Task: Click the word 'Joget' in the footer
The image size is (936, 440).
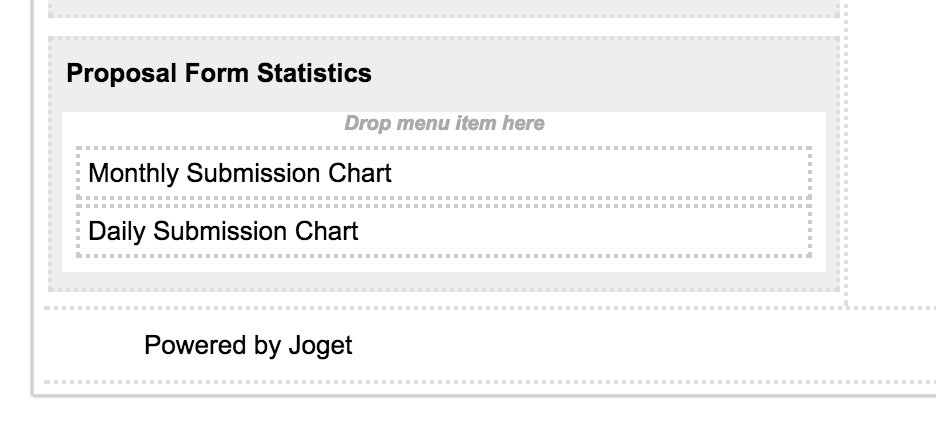Action: pyautogui.click(x=320, y=346)
